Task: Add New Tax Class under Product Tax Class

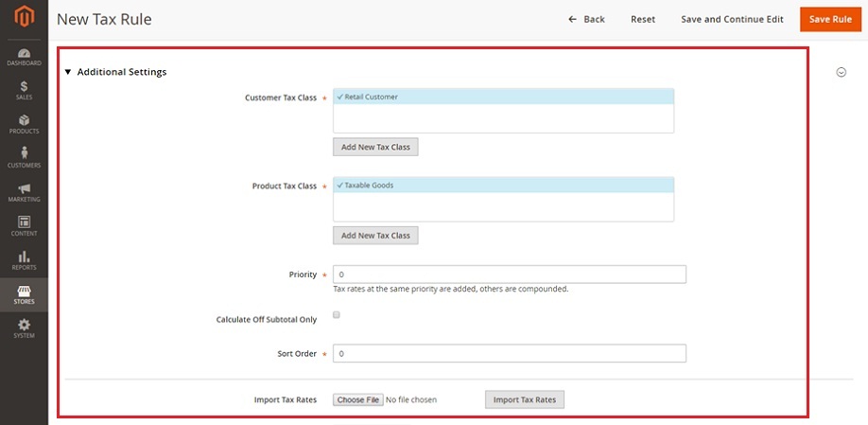Action: (375, 236)
